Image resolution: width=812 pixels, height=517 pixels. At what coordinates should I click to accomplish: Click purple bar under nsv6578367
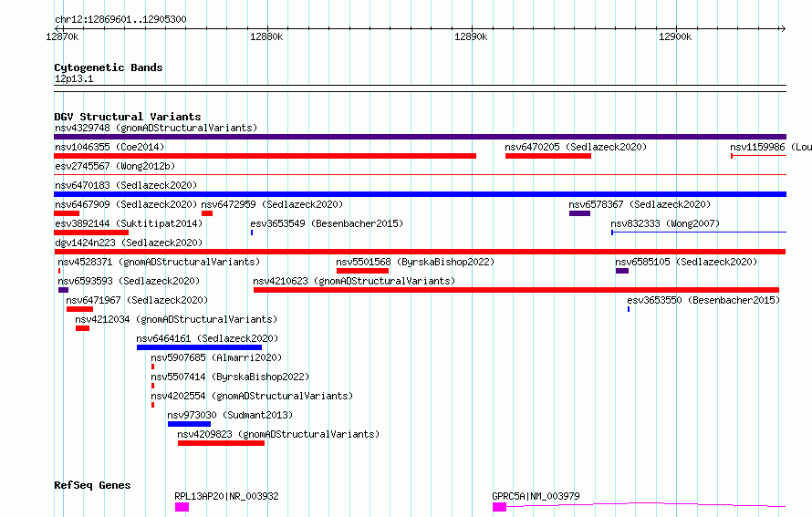point(579,213)
